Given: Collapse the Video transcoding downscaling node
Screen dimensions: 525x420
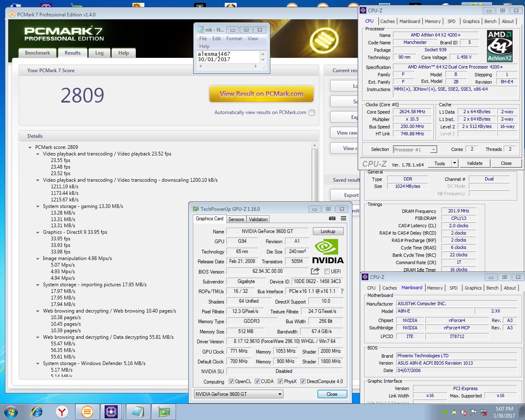Looking at the screenshot, I should click(x=38, y=180).
